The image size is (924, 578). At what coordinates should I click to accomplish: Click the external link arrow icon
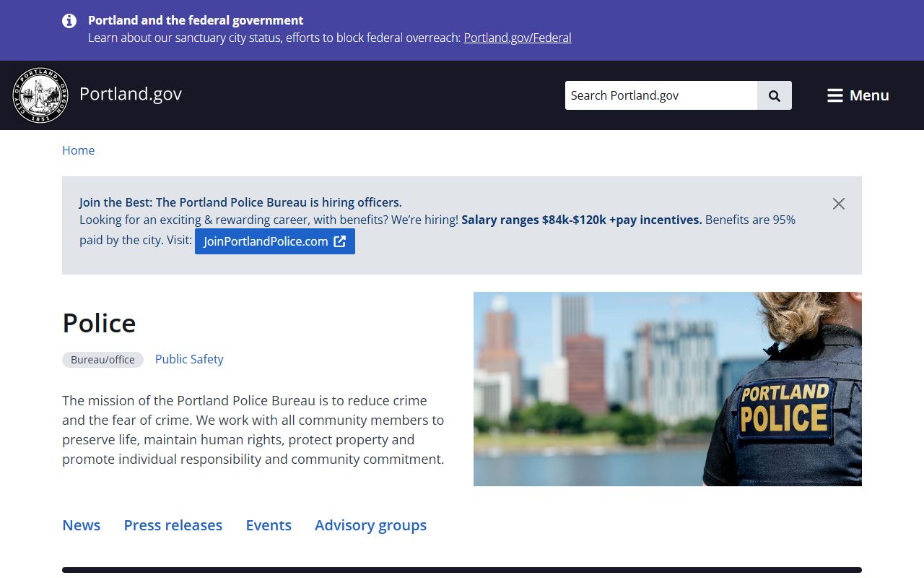pos(340,241)
